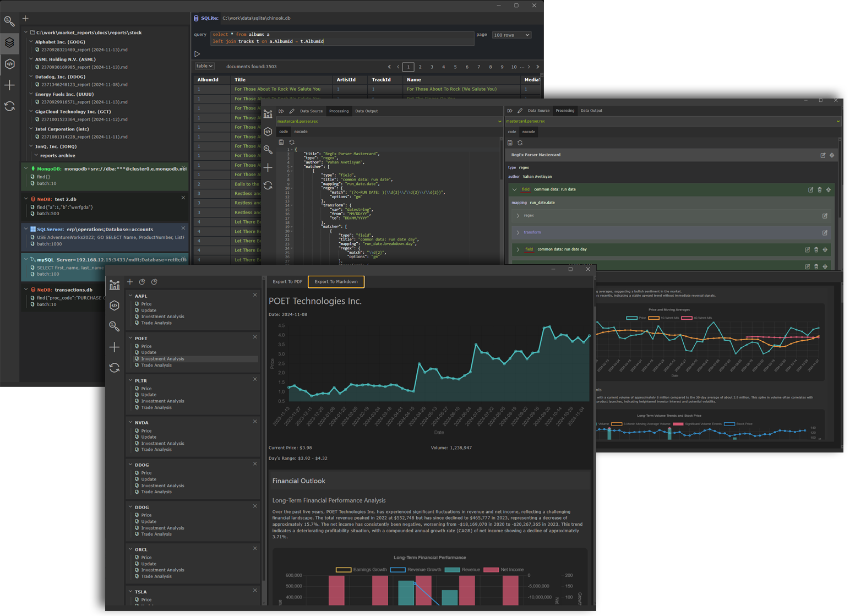Screen dimensions: 866x616
Task: Expand the transform section
Action: [x=518, y=233]
